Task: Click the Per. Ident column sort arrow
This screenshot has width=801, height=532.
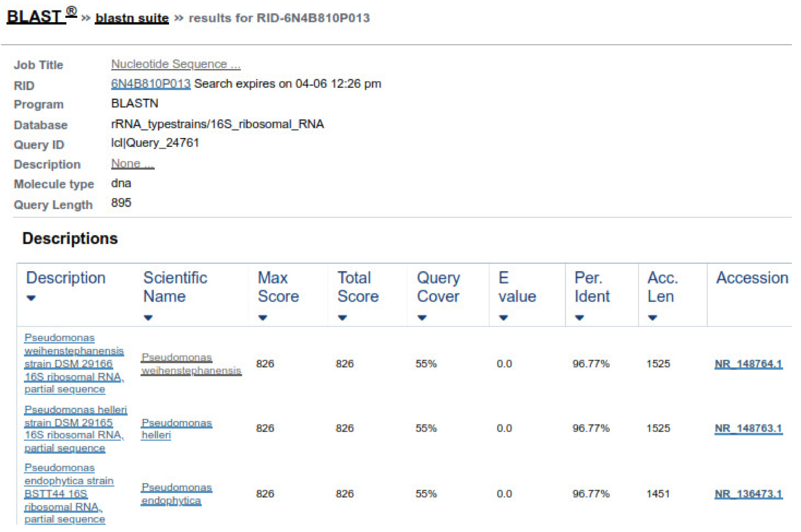Action: tap(579, 318)
